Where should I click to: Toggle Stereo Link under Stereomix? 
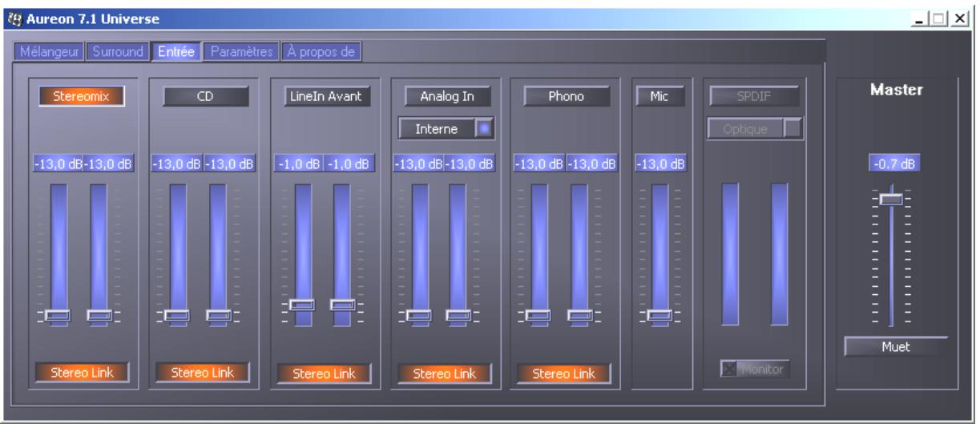tap(83, 372)
